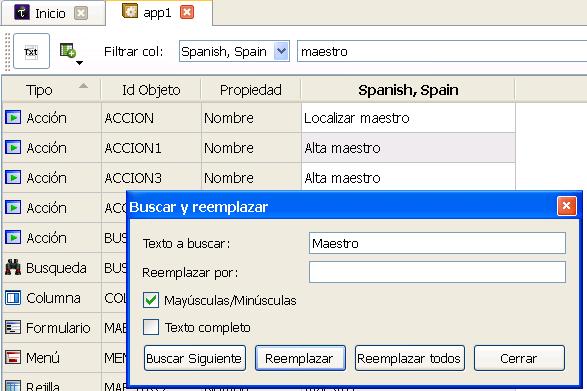Sort by the Tipo column header

point(51,90)
